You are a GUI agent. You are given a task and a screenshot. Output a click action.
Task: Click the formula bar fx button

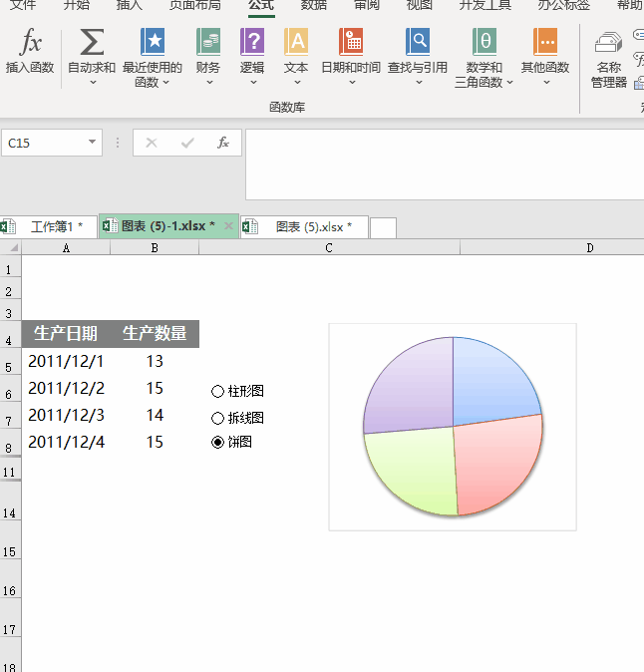coord(223,143)
